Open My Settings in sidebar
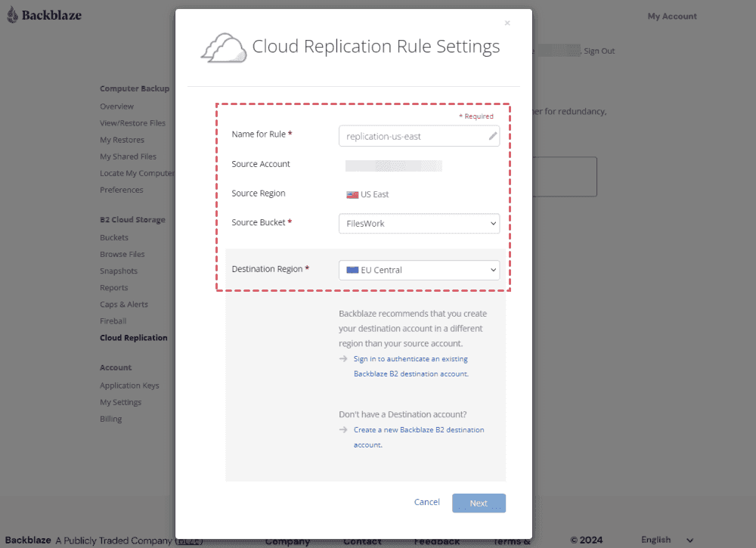Viewport: 756px width, 548px height. tap(120, 402)
